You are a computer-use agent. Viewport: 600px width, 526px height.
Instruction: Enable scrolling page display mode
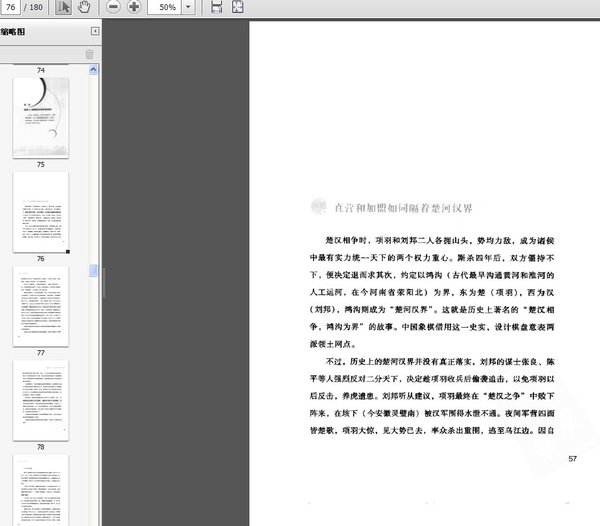click(216, 7)
